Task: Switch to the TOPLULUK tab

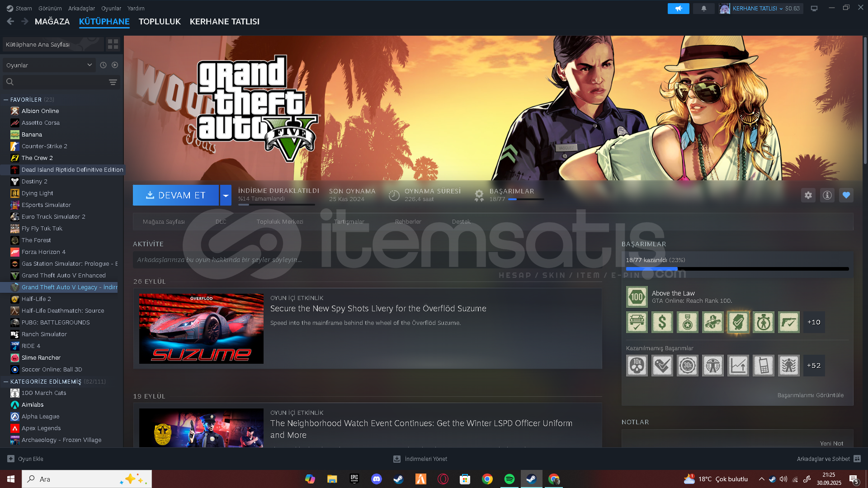Action: coord(160,22)
